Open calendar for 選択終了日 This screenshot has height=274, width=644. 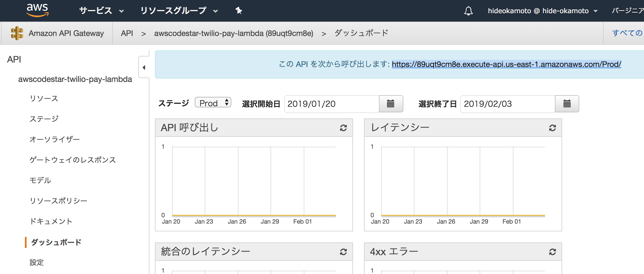coord(567,104)
